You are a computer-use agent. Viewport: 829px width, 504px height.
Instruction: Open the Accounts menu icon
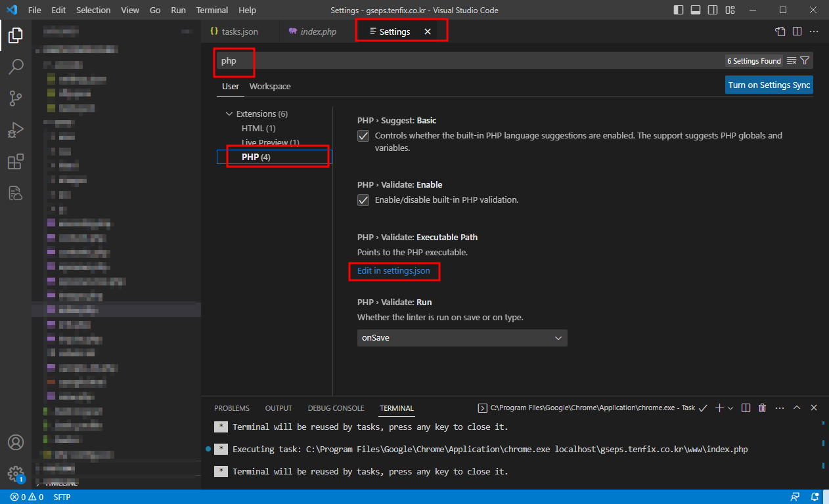point(16,442)
